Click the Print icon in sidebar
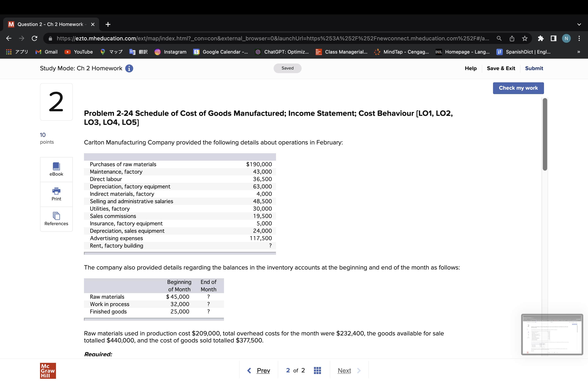This screenshot has height=382, width=588. [56, 194]
